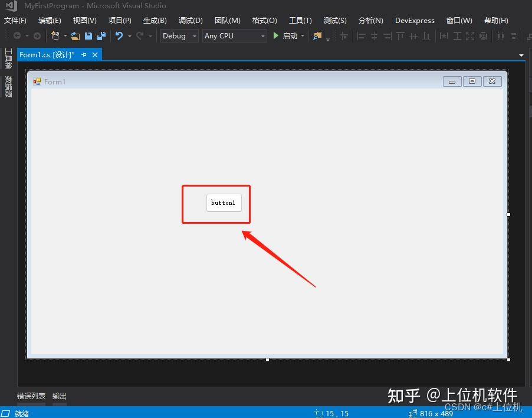Viewport: 532px width, 418px height.
Task: Click the Make Horizontal Spacing Equal icon
Action: pyautogui.click(x=501, y=35)
